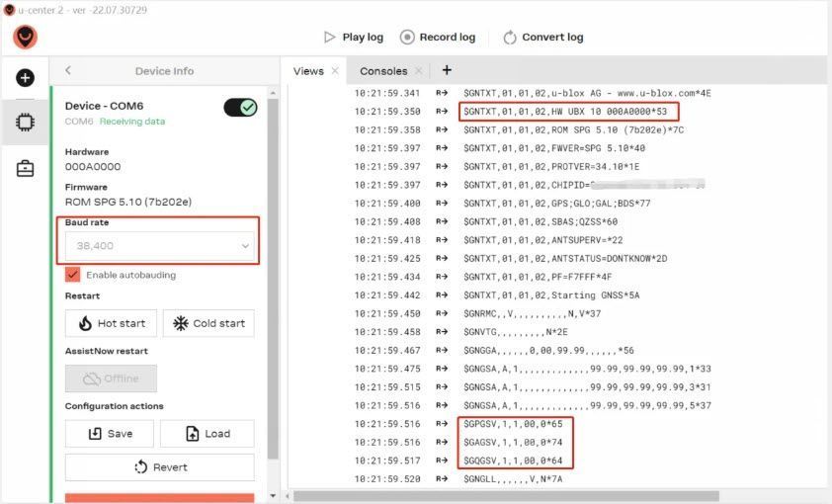Select the $GNGLL console line
Image resolution: width=832 pixels, height=504 pixels.
513,479
